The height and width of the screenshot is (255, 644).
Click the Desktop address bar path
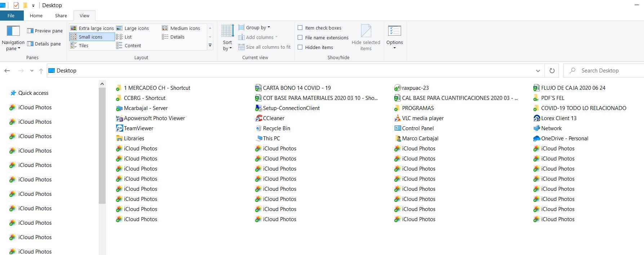click(x=66, y=71)
